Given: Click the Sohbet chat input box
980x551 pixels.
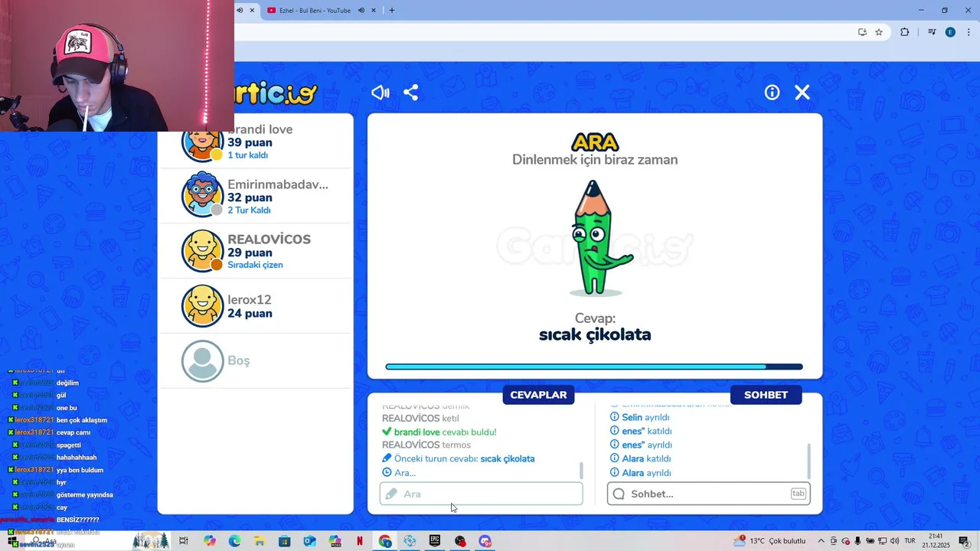Looking at the screenshot, I should click(x=708, y=494).
